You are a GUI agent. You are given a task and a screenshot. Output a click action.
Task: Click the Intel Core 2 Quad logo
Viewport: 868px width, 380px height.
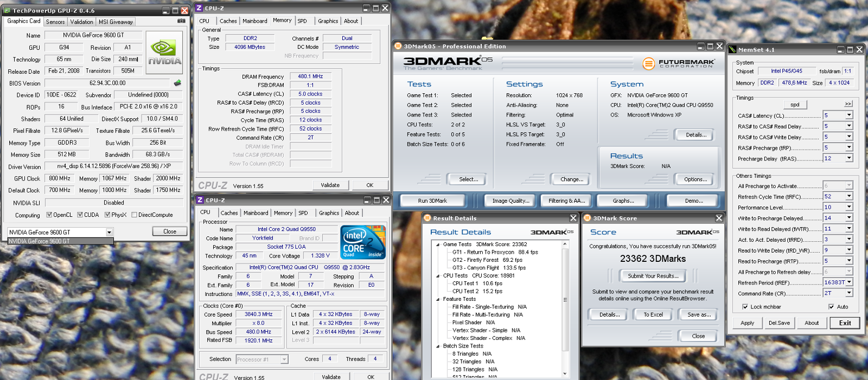click(x=363, y=242)
